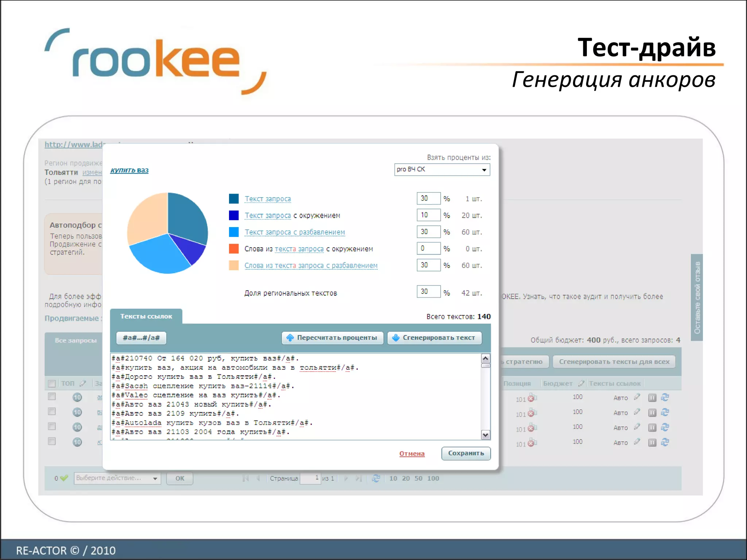This screenshot has width=747, height=560.
Task: Check the first query row checkbox
Action: (x=52, y=396)
